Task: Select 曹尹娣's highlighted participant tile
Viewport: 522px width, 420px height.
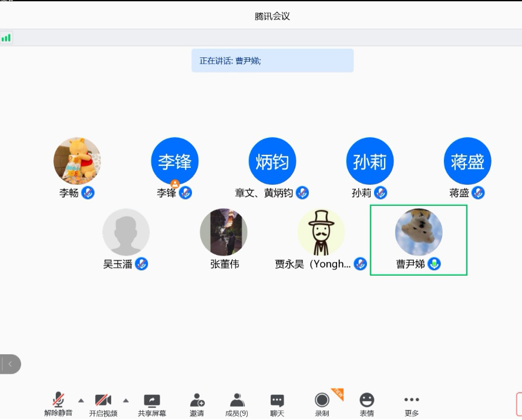Action: [x=418, y=239]
